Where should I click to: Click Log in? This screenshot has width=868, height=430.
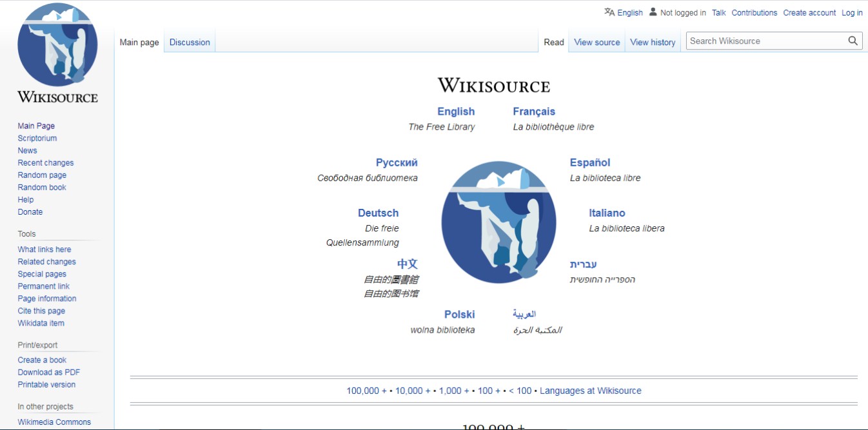[x=852, y=13]
